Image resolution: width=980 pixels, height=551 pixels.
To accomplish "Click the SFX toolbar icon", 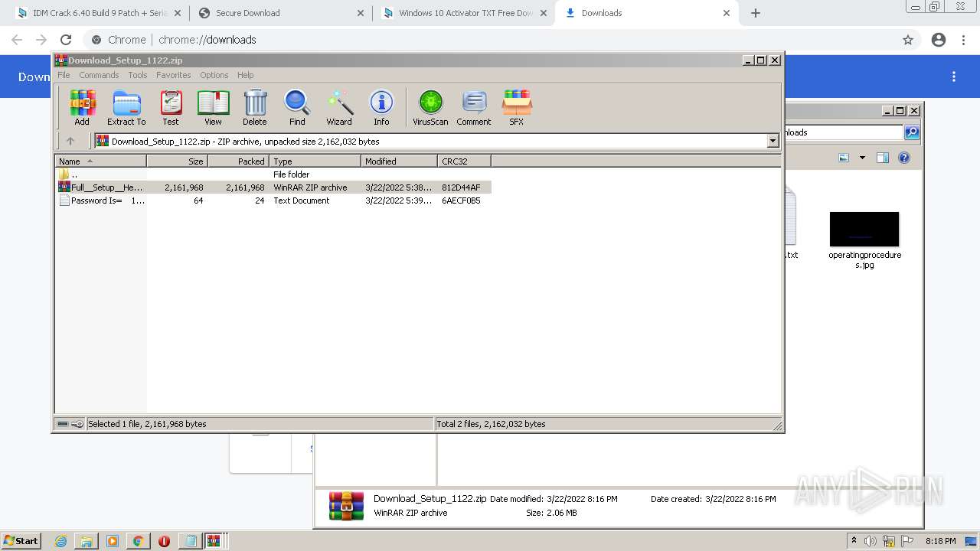I will [517, 107].
